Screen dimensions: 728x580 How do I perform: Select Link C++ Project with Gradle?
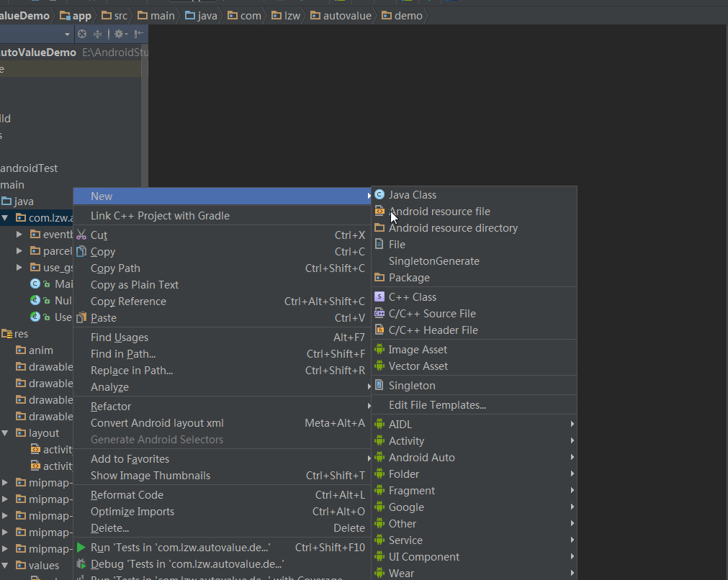pyautogui.click(x=223, y=216)
